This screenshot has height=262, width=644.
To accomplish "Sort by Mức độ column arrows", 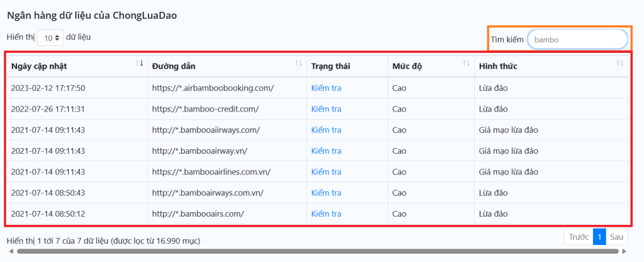I will pyautogui.click(x=466, y=63).
